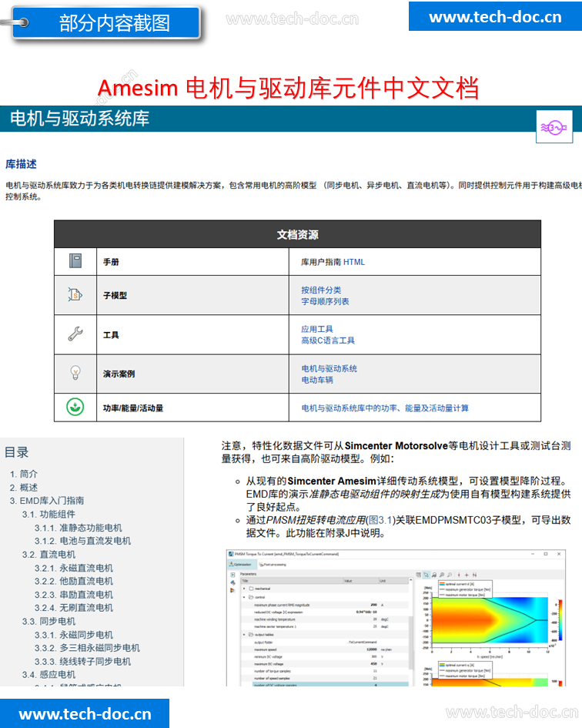Collapse the control parameter group
Image resolution: width=582 pixels, height=728 pixels.
[244, 597]
